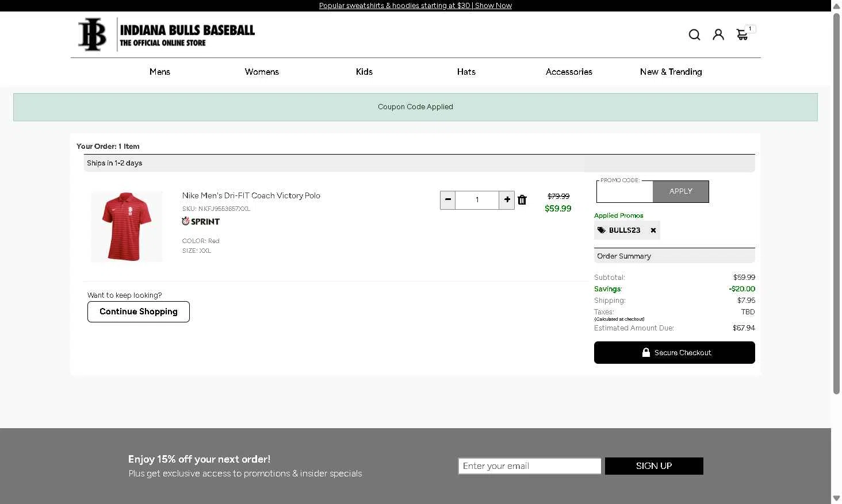The height and width of the screenshot is (504, 842).
Task: Click the Continue Shopping button
Action: (x=139, y=311)
